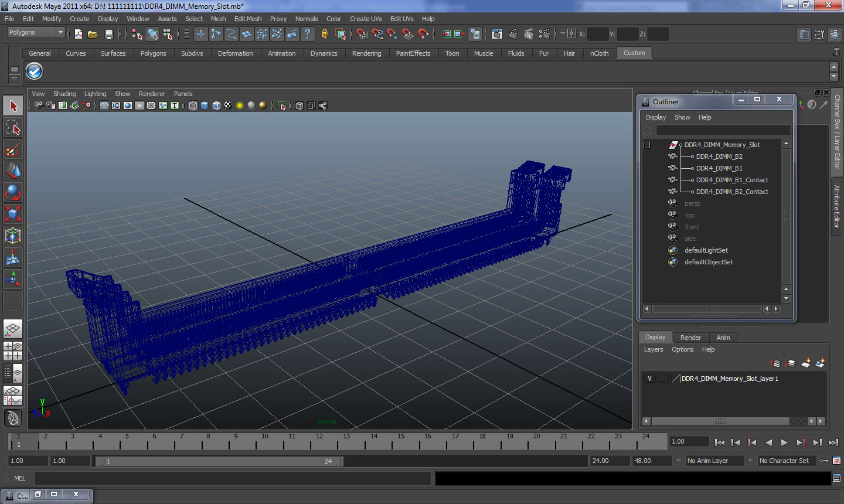
Task: Enable viewport Textured display checker icon
Action: (x=228, y=105)
